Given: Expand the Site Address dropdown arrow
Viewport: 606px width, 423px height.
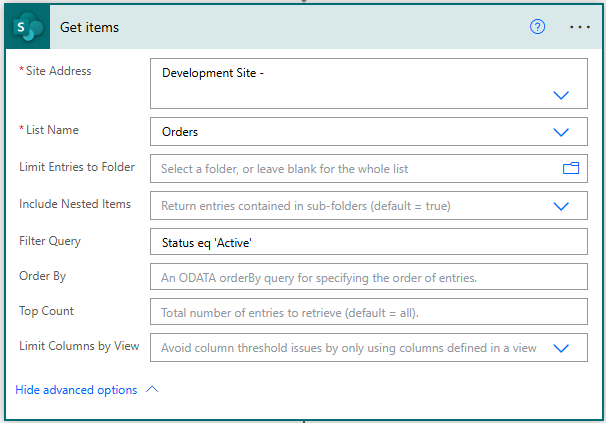Looking at the screenshot, I should (x=561, y=95).
